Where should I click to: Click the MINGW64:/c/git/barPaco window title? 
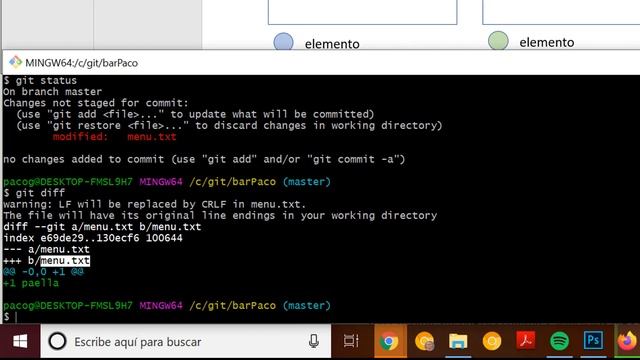pos(81,63)
